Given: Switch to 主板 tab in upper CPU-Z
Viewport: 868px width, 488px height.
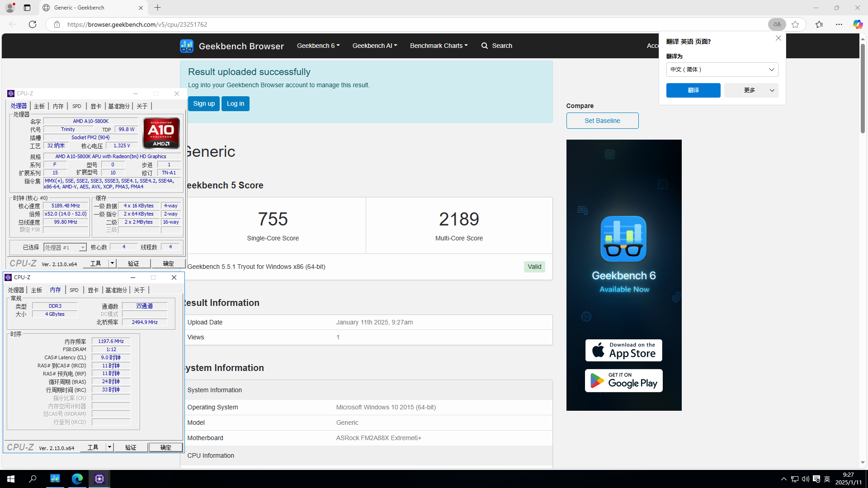Looking at the screenshot, I should tap(39, 106).
